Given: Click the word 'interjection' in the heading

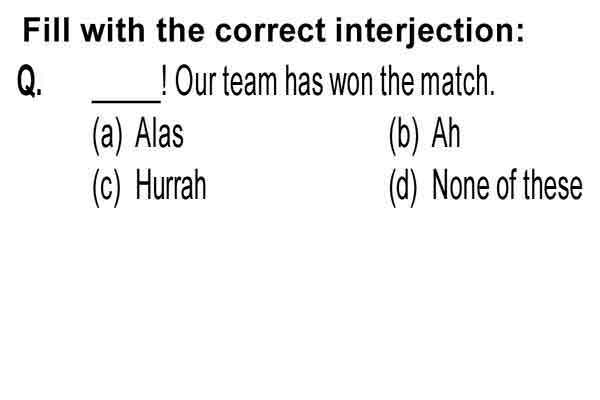Looking at the screenshot, I should pos(425,31).
